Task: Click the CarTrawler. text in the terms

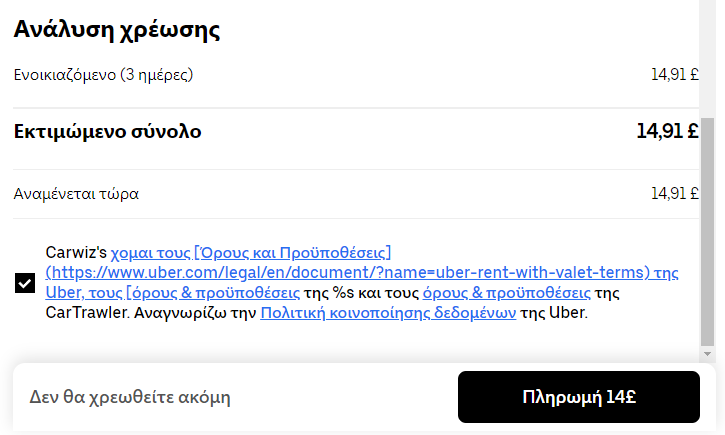Action: 87,313
